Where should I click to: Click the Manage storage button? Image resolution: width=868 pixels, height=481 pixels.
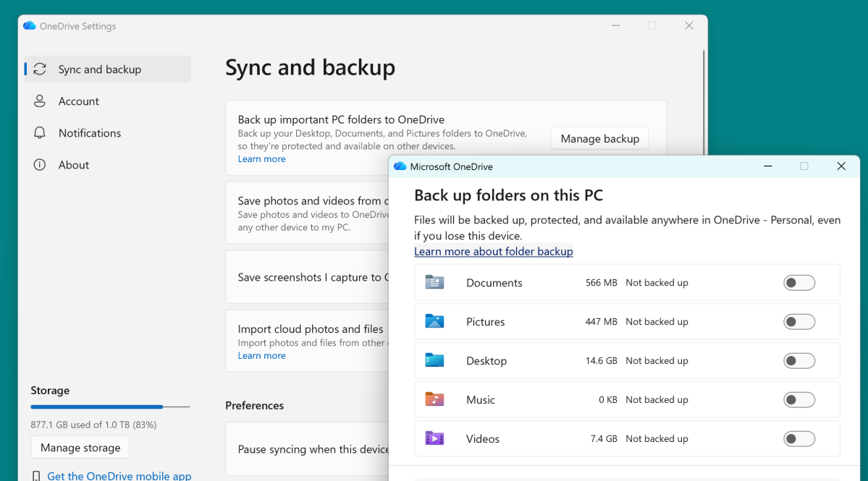coord(80,447)
